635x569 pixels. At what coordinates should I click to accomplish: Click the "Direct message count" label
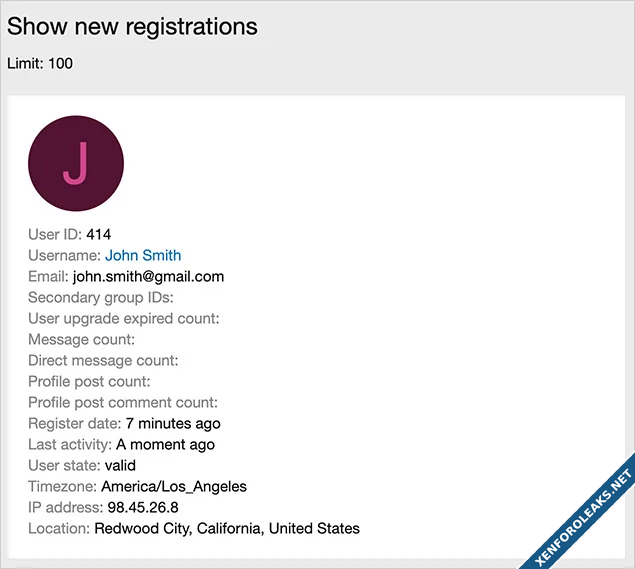coord(103,361)
